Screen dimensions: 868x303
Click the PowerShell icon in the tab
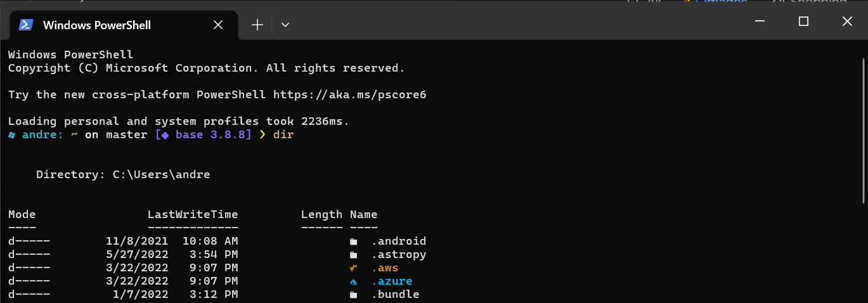click(25, 25)
